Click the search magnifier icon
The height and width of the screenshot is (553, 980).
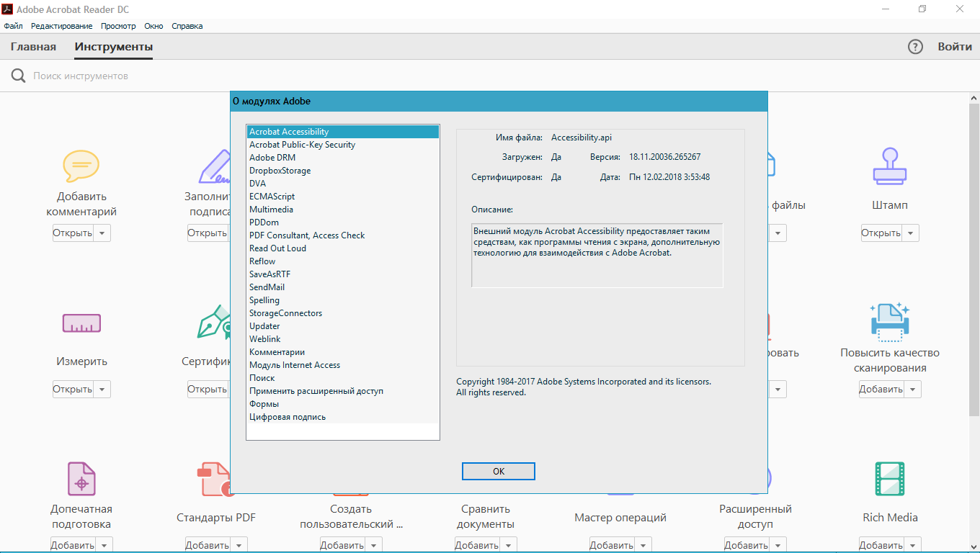pyautogui.click(x=18, y=76)
